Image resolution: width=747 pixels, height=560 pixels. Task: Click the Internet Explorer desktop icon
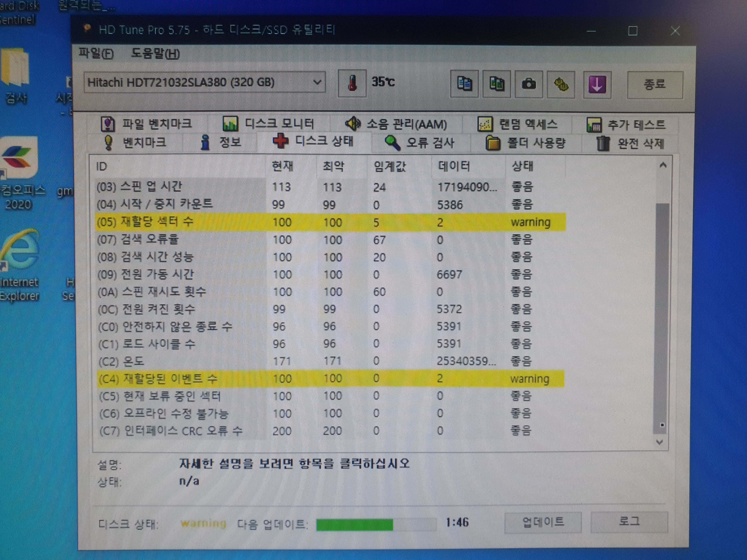19,265
